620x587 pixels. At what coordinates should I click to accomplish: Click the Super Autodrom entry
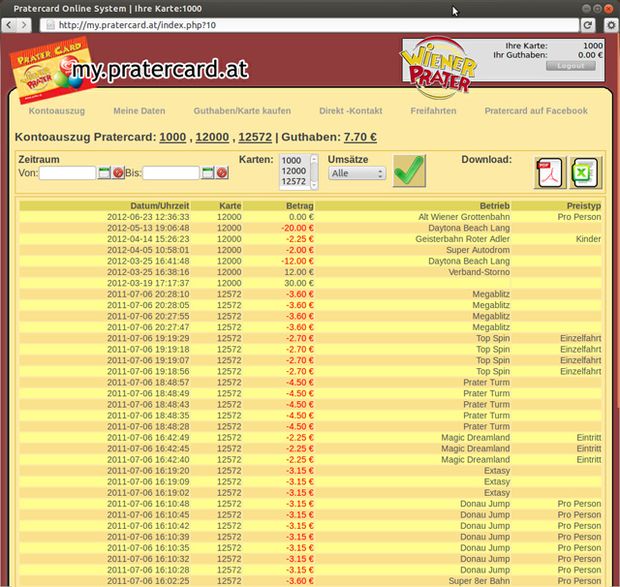(478, 250)
